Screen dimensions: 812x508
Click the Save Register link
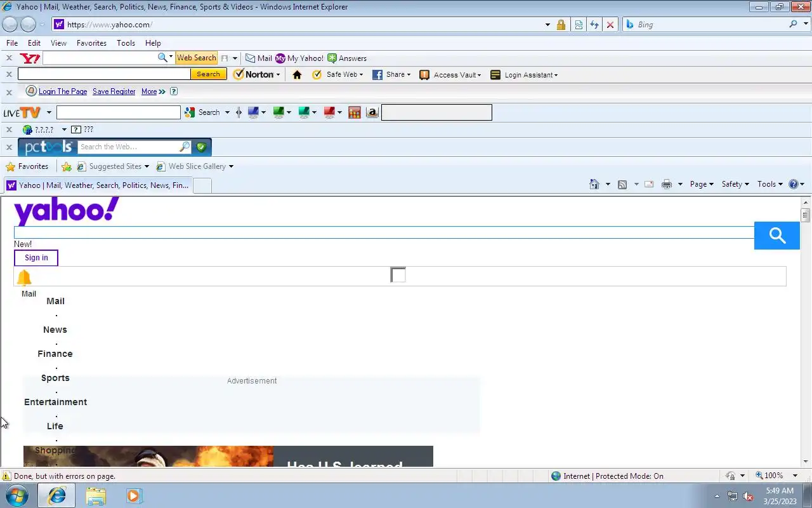tap(114, 91)
